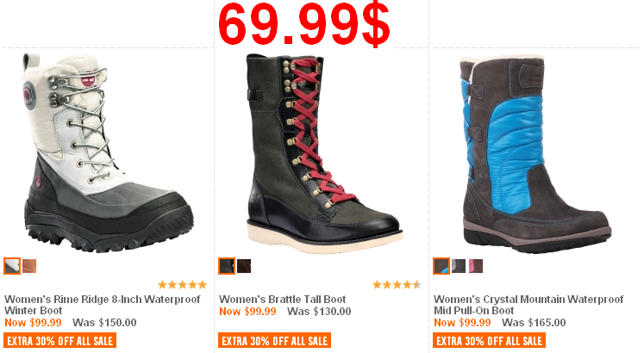644x353 pixels.
Task: Click the Now $99.99 price for Brattle boot
Action: 247,312
